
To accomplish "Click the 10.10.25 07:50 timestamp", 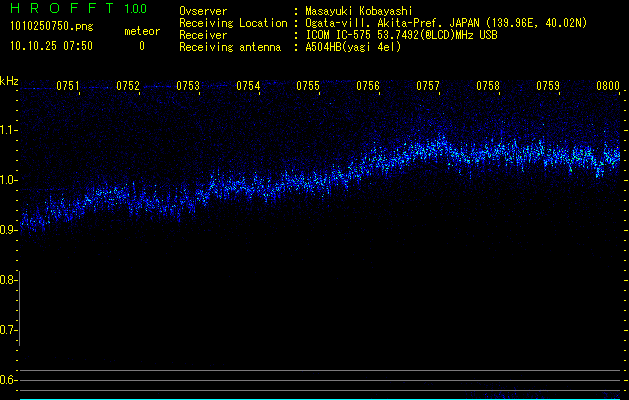I will click(50, 46).
